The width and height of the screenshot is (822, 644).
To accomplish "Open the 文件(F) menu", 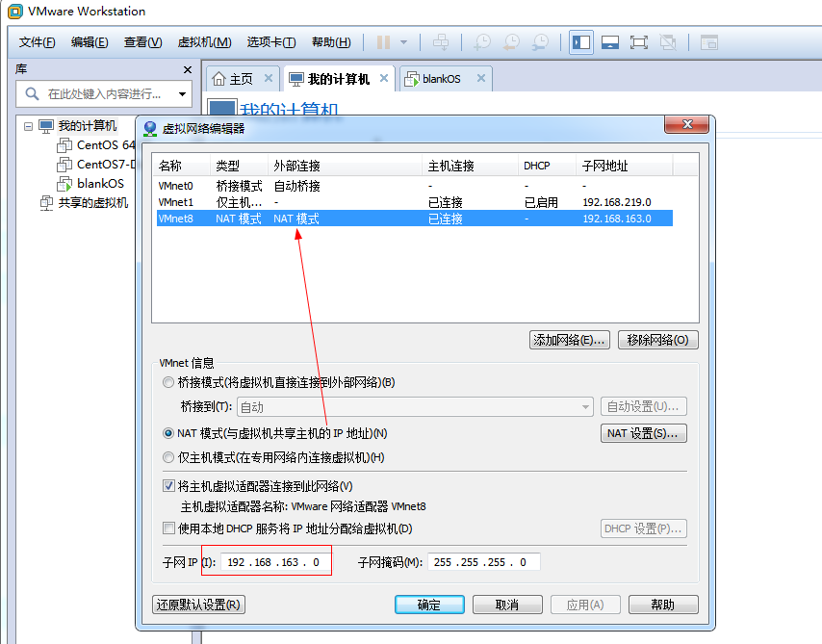I will [x=37, y=42].
